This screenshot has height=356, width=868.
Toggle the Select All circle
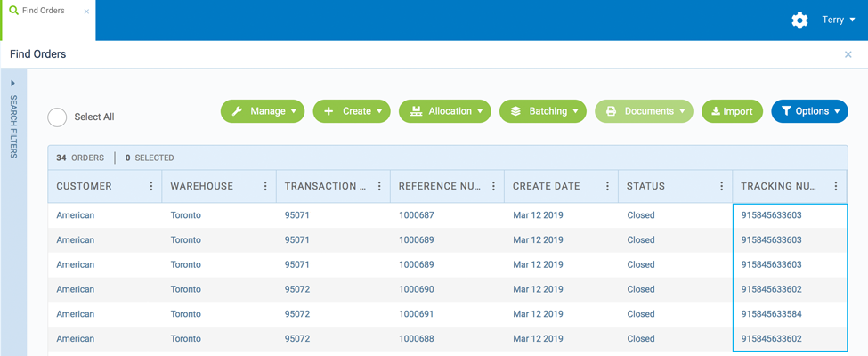point(57,117)
